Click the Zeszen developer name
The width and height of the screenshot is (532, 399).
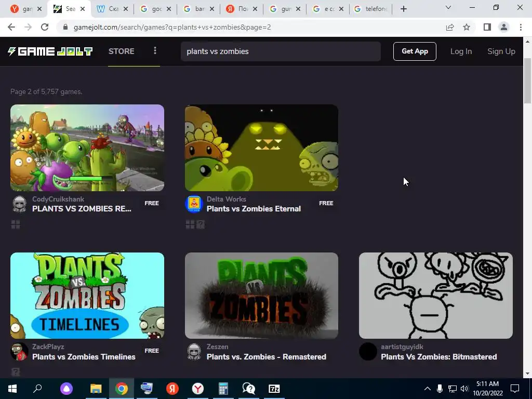[217, 347]
